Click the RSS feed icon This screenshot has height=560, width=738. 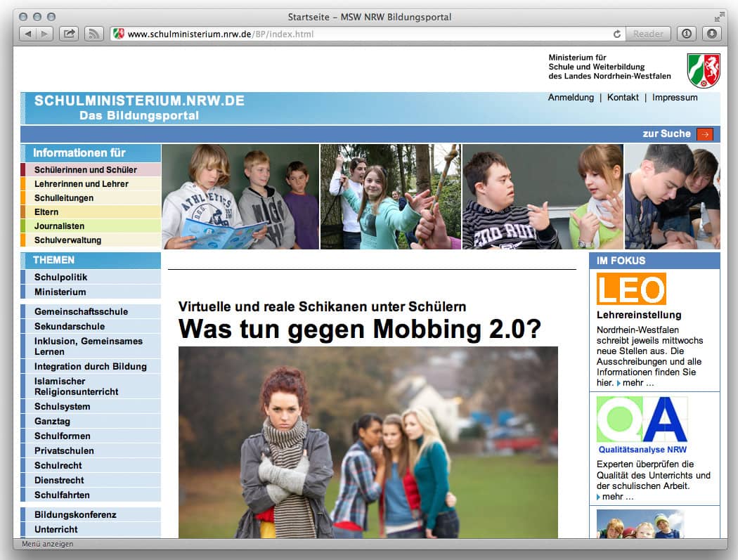pyautogui.click(x=93, y=34)
